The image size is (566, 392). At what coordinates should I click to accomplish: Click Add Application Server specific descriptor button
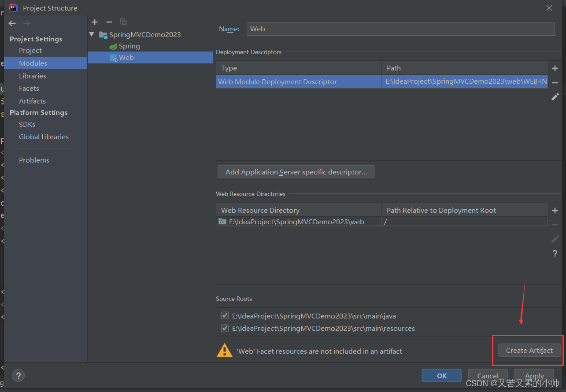(296, 172)
